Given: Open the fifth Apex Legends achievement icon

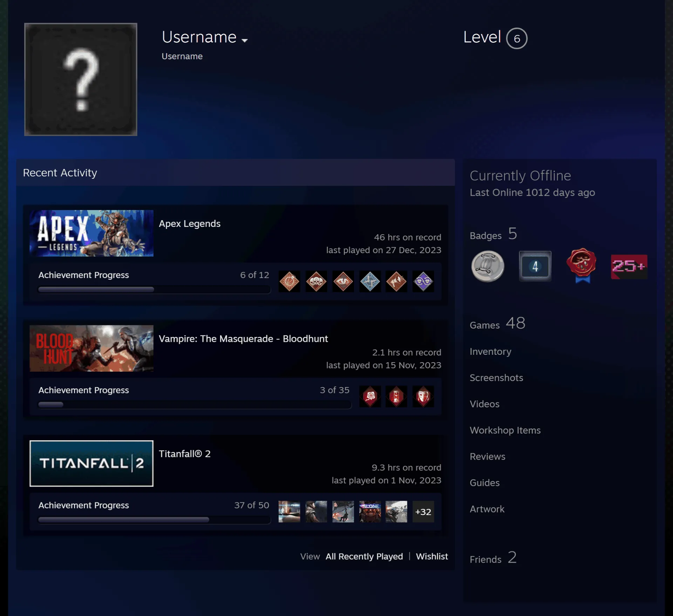Looking at the screenshot, I should point(396,281).
